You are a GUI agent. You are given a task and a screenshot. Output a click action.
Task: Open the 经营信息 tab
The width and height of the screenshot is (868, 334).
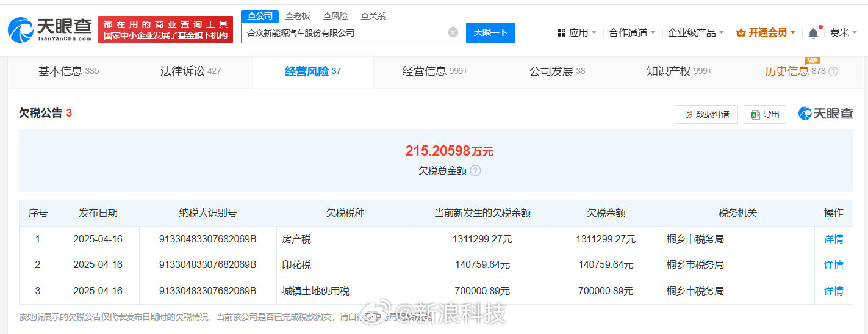(x=435, y=71)
